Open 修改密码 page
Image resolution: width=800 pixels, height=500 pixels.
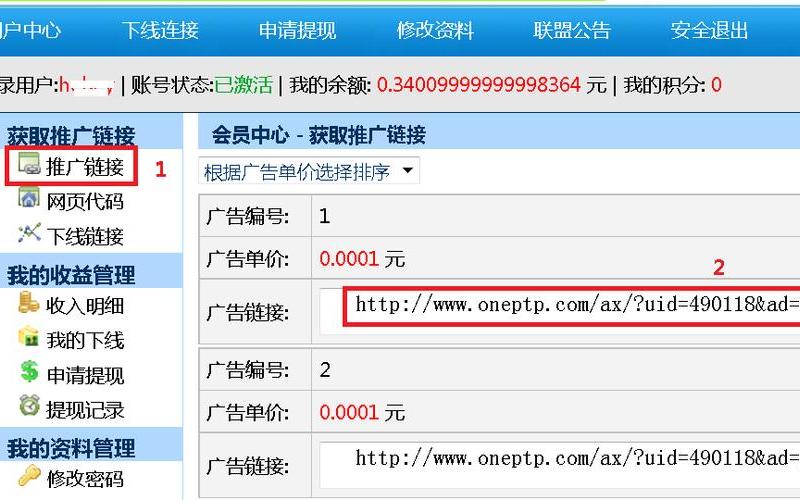coord(85,479)
